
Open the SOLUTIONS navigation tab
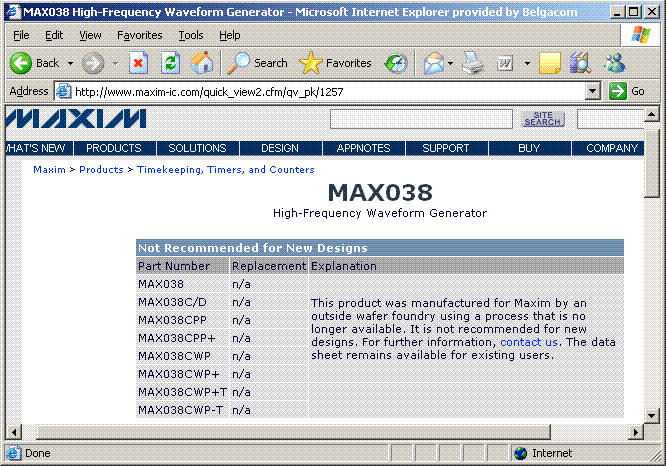point(197,148)
